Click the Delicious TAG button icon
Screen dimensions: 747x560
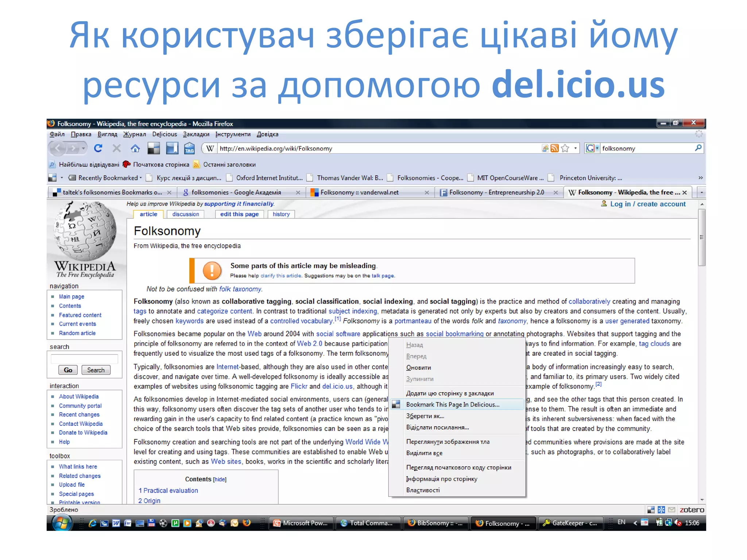[189, 148]
